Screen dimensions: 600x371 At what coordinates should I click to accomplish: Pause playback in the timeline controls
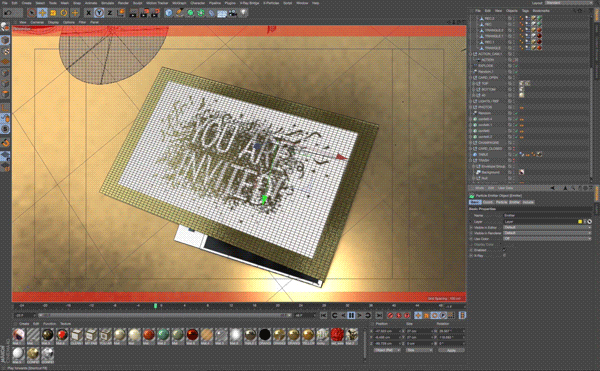[x=351, y=315]
